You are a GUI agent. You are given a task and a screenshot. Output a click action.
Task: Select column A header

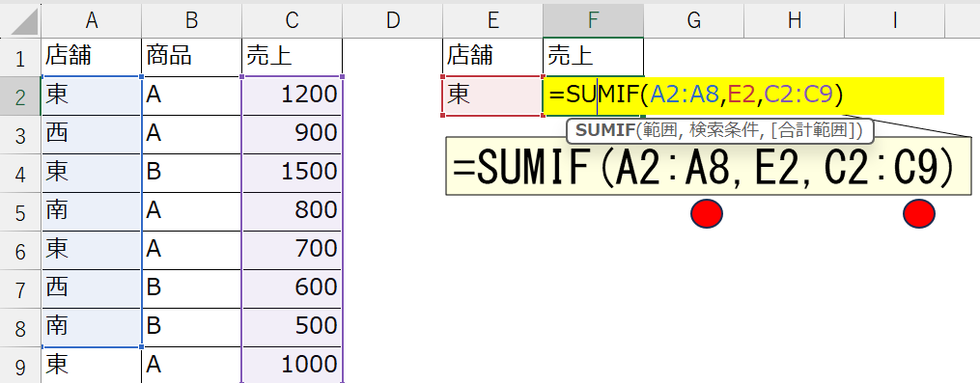[92, 19]
